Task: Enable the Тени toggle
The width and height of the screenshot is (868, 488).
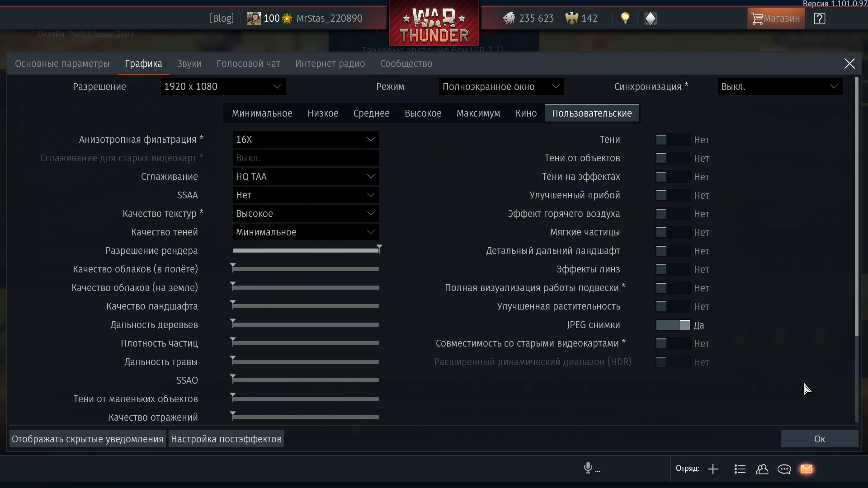Action: tap(673, 140)
